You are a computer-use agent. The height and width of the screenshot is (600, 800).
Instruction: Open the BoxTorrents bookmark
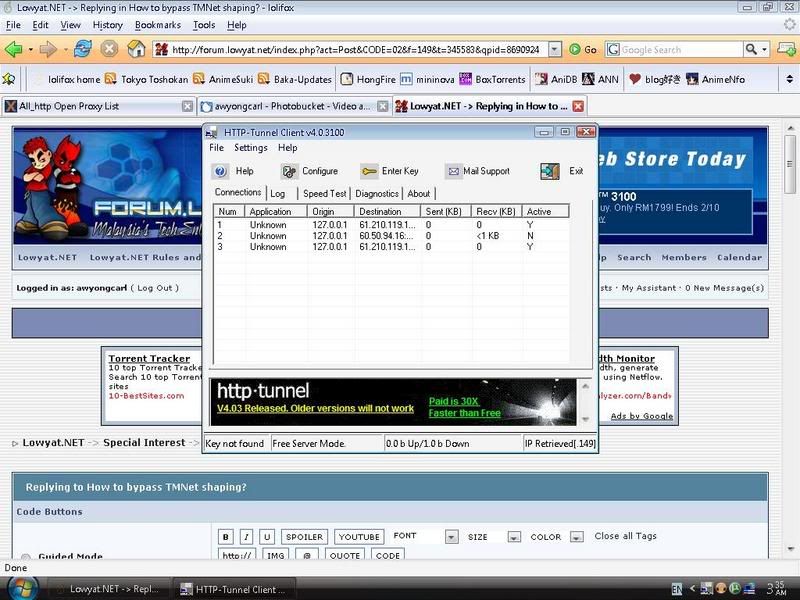point(492,79)
